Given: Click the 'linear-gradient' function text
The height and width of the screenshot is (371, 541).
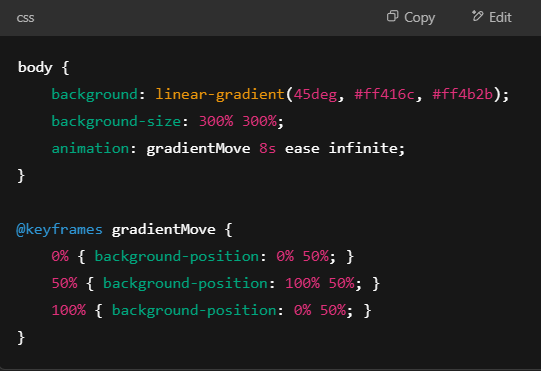Looking at the screenshot, I should (x=220, y=94).
